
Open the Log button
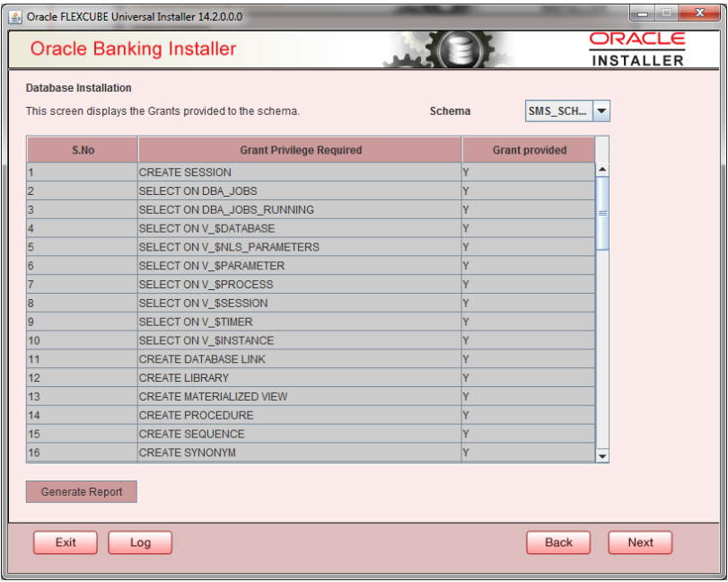pyautogui.click(x=140, y=542)
